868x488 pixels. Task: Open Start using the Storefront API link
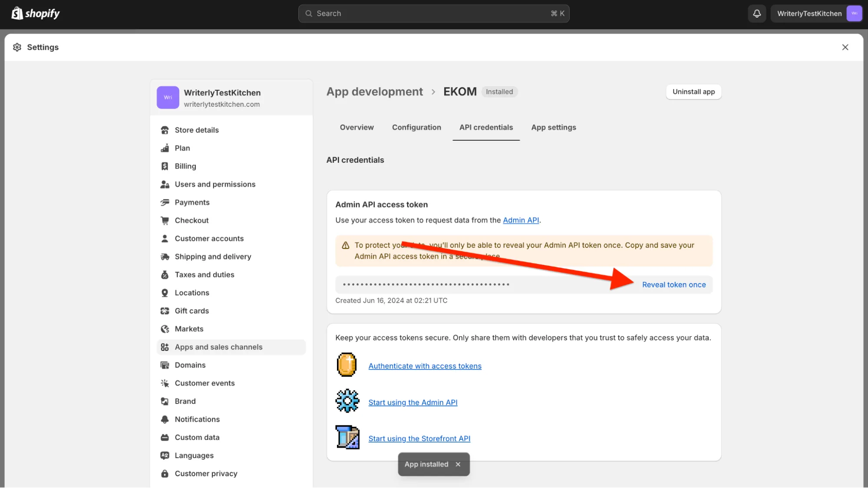(419, 439)
